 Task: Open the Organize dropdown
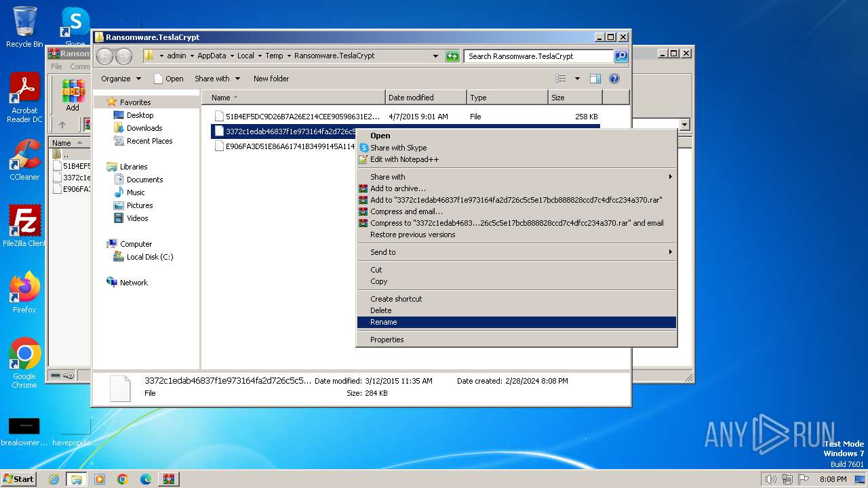click(121, 79)
